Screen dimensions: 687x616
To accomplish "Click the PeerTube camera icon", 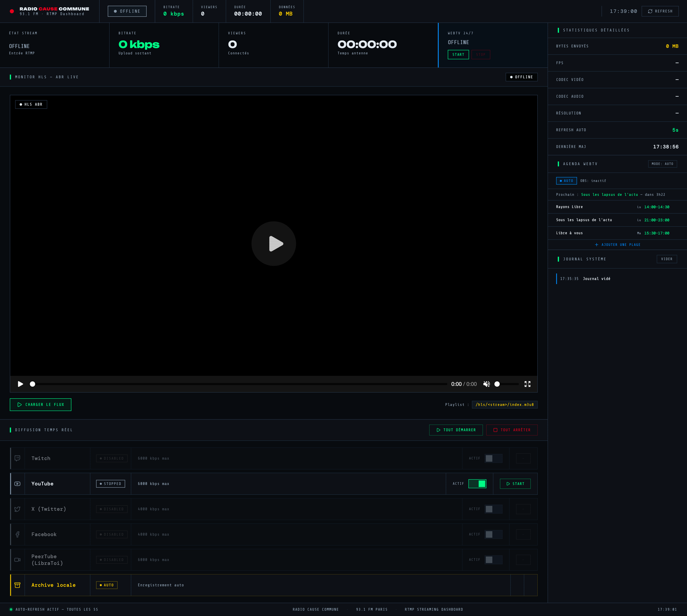I will 17,560.
